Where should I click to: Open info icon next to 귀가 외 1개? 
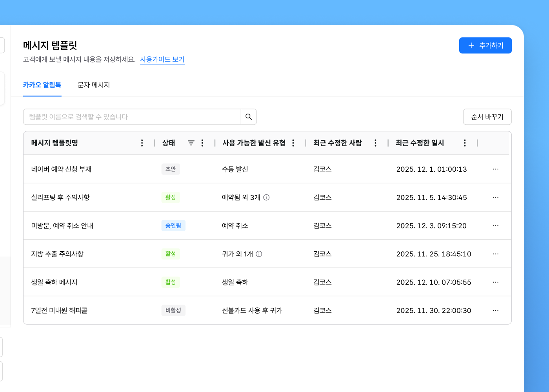pos(259,254)
